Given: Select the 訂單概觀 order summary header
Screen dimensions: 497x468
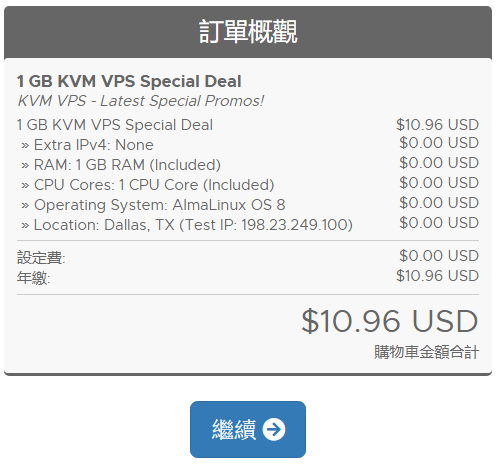Looking at the screenshot, I should point(248,32).
